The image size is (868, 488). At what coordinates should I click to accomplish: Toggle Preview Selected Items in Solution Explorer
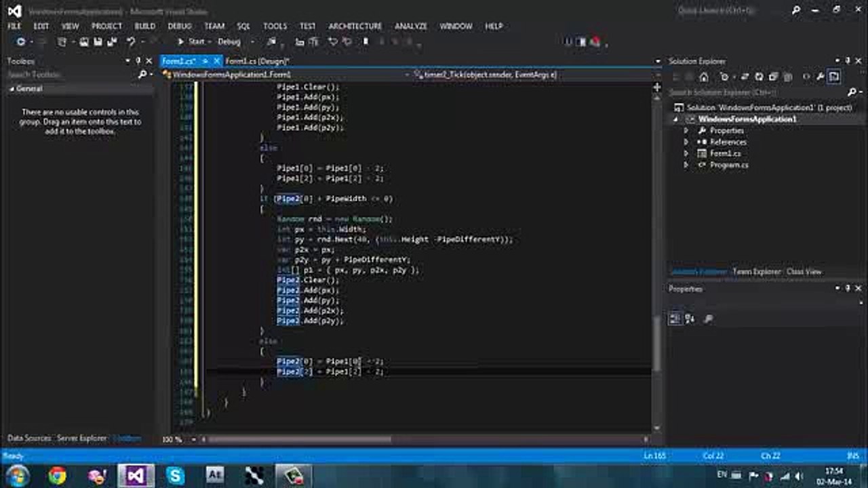(834, 77)
